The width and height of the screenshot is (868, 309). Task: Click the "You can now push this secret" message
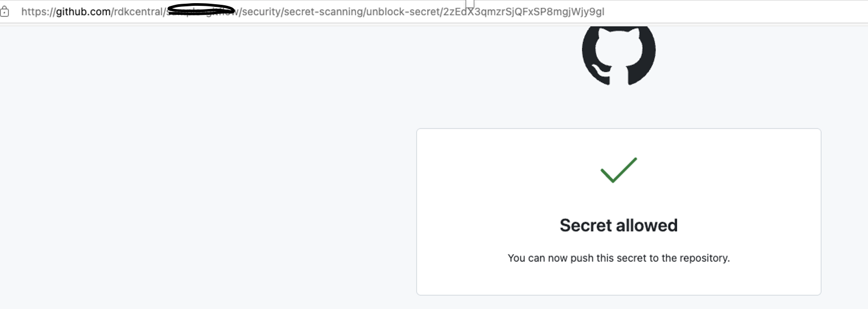618,258
